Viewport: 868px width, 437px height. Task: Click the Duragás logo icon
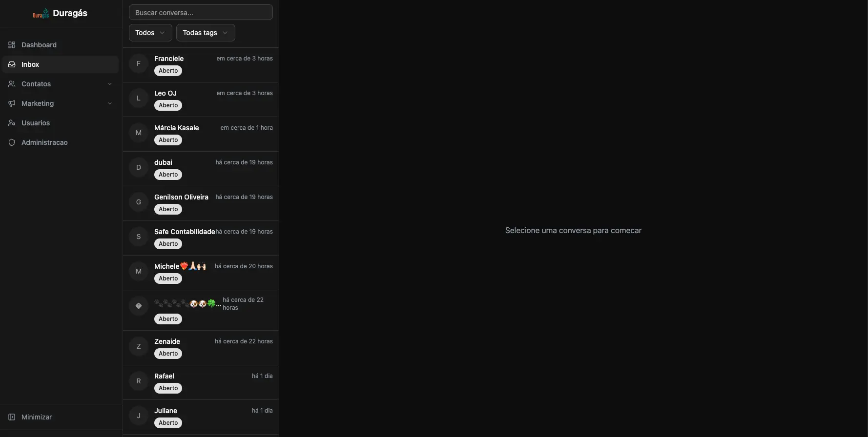(x=41, y=13)
